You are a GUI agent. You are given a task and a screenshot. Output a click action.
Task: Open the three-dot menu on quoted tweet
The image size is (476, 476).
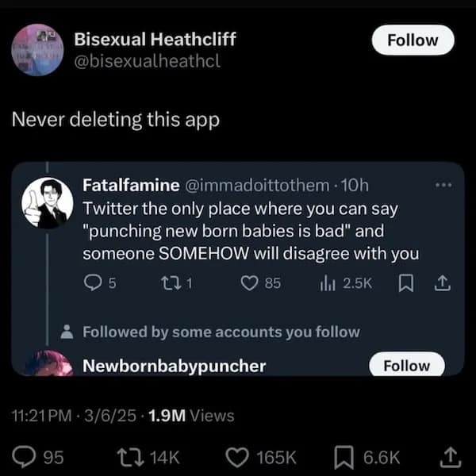[x=442, y=185]
